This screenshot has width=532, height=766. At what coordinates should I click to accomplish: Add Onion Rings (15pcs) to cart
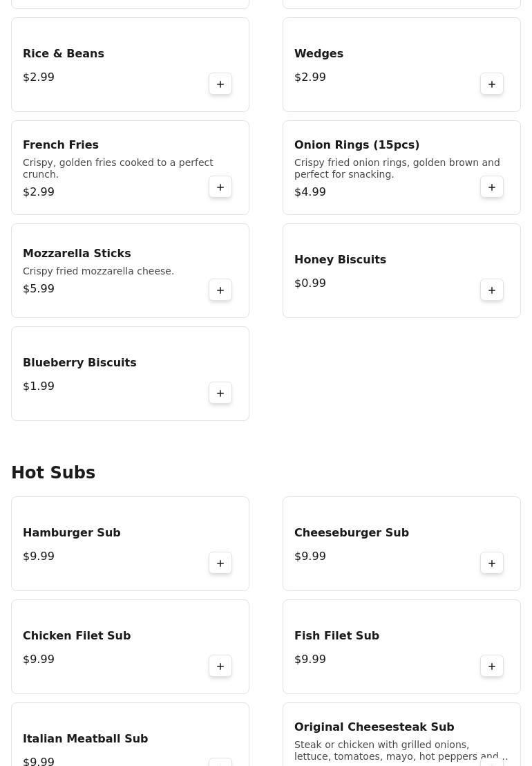click(x=492, y=187)
